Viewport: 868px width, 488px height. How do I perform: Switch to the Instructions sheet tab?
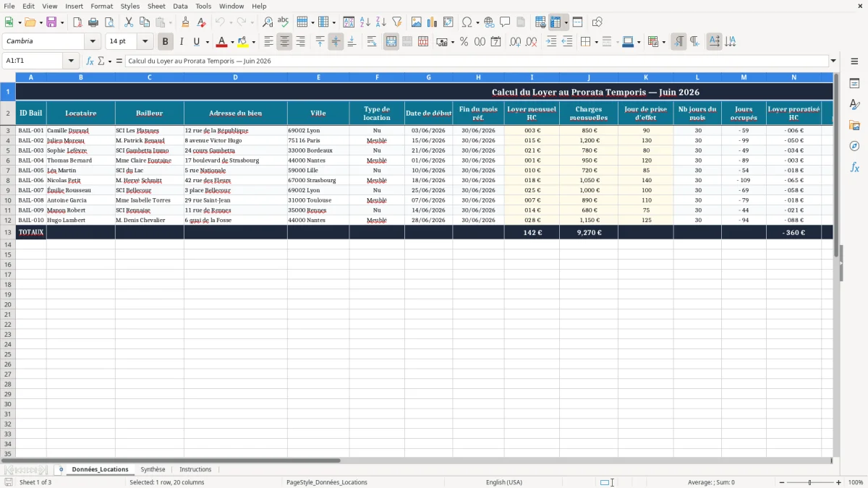pyautogui.click(x=195, y=469)
